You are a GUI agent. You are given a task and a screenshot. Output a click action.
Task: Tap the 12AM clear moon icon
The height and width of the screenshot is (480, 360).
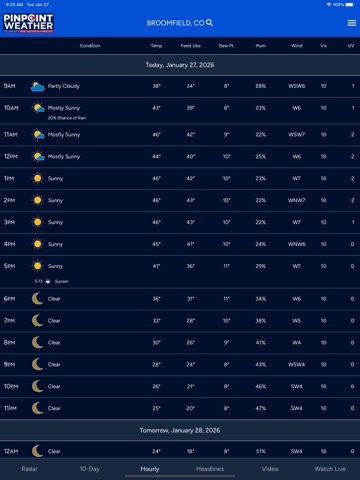point(37,451)
